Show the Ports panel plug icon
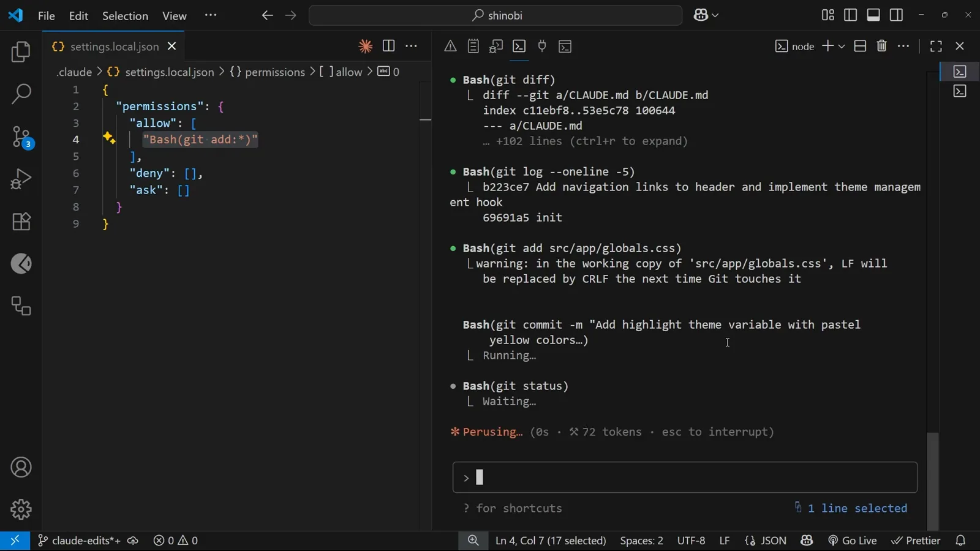The width and height of the screenshot is (980, 551). coord(542,47)
